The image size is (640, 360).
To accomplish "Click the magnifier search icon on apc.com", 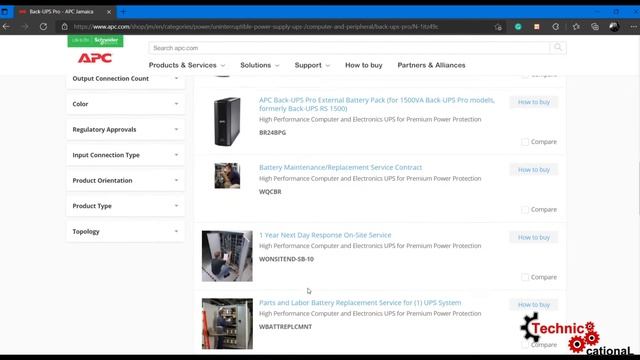I will 558,48.
